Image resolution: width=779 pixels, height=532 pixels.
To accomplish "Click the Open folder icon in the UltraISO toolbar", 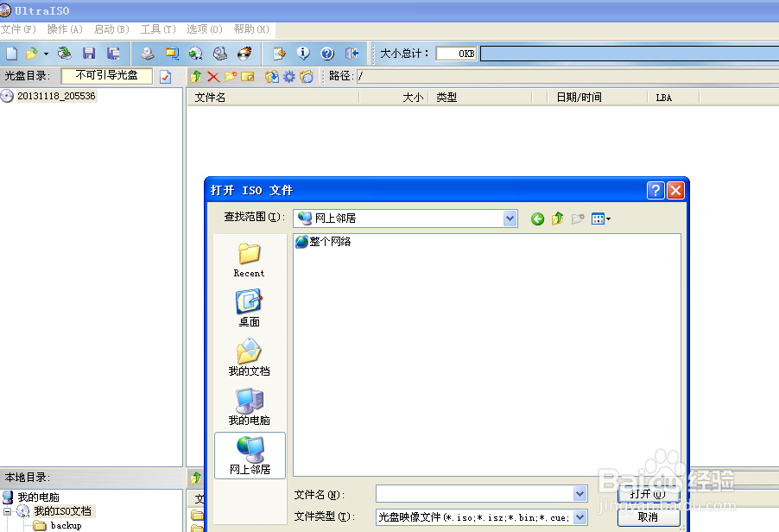I will [x=32, y=54].
